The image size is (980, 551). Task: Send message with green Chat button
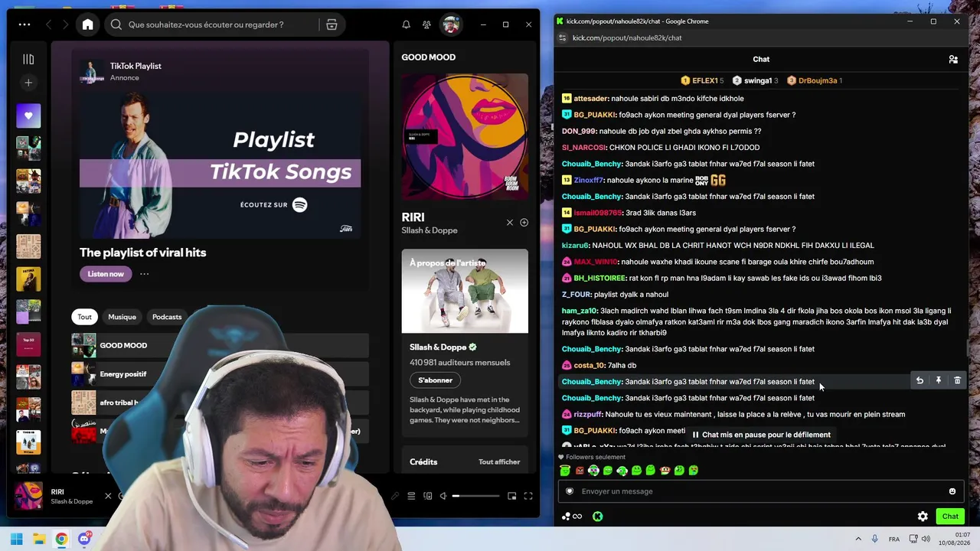[x=950, y=517]
